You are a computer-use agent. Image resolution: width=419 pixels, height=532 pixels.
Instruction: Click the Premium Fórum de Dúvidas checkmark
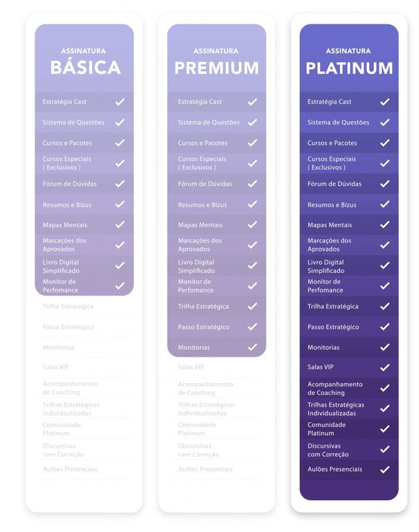point(252,184)
